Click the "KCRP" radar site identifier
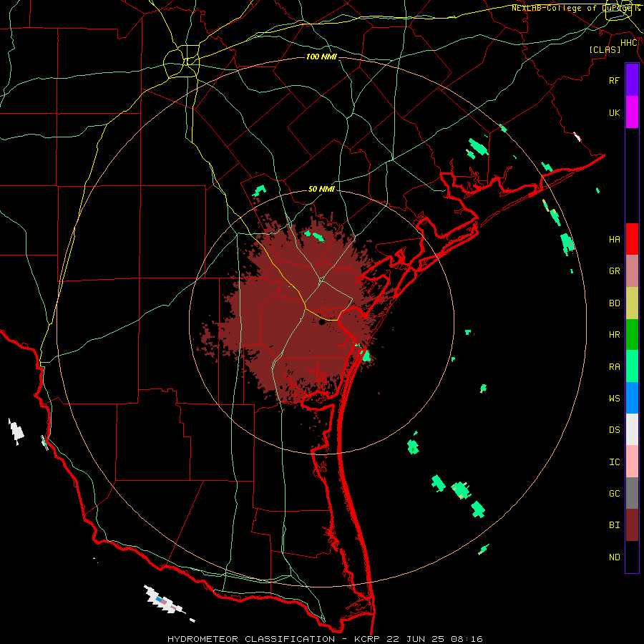644x644 pixels. coord(369,639)
